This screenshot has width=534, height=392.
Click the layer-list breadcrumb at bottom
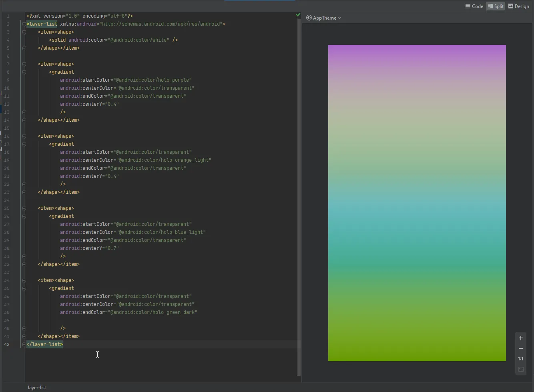(x=37, y=388)
